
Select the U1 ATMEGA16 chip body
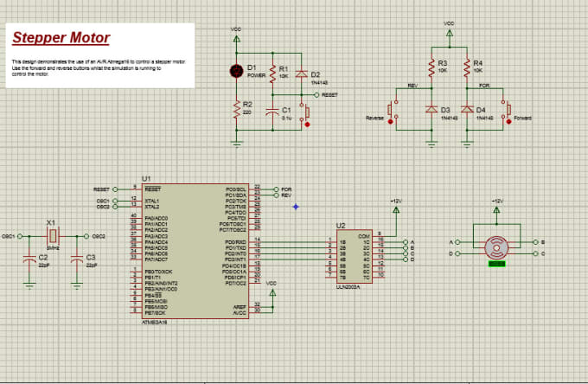195,252
